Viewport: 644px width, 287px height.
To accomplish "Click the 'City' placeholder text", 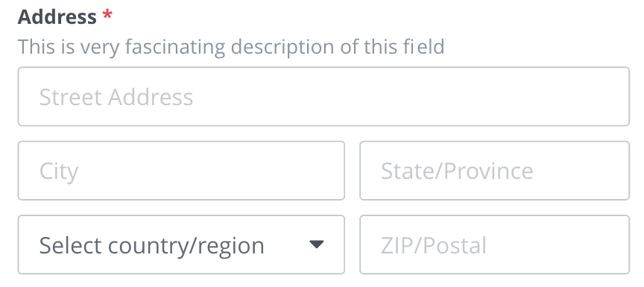I will tap(59, 172).
